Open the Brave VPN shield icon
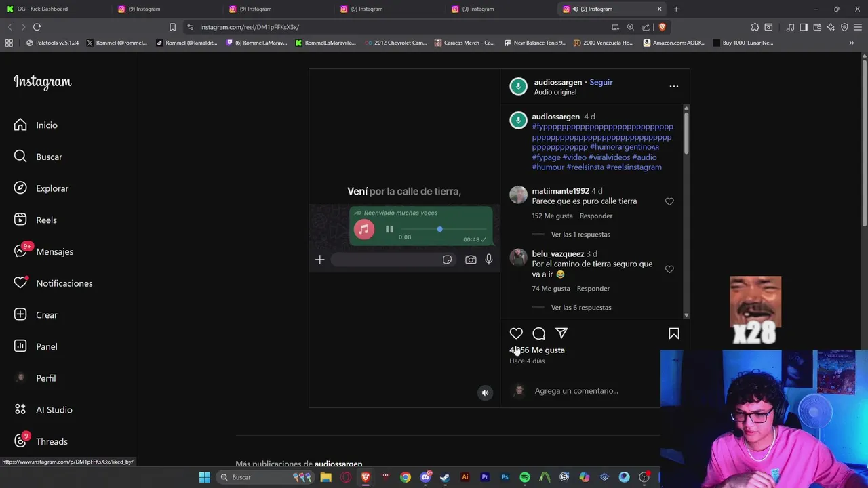 click(x=844, y=27)
